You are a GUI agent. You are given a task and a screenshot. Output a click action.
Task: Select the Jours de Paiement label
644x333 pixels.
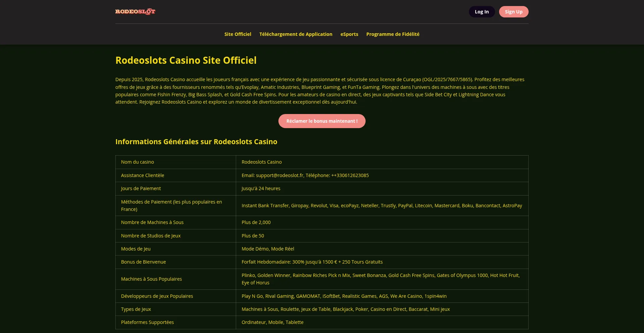[176, 188]
